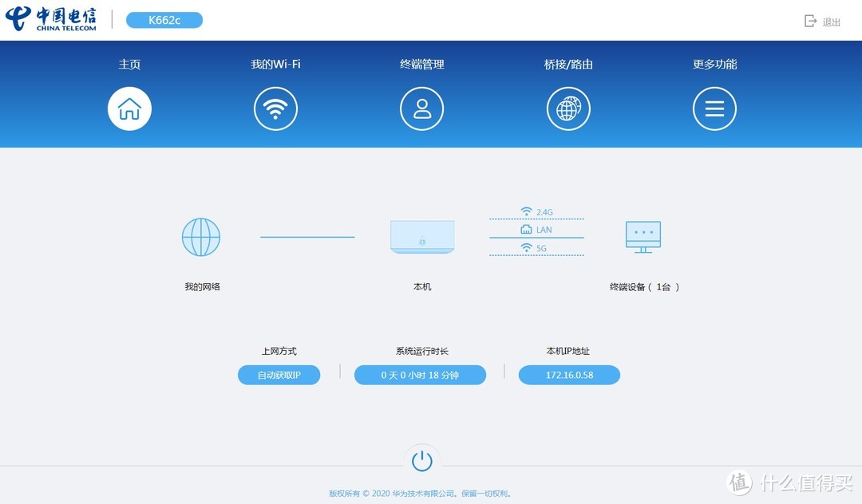The height and width of the screenshot is (504, 862).
Task: Select the 我的网络 globe graphic
Action: (x=201, y=236)
